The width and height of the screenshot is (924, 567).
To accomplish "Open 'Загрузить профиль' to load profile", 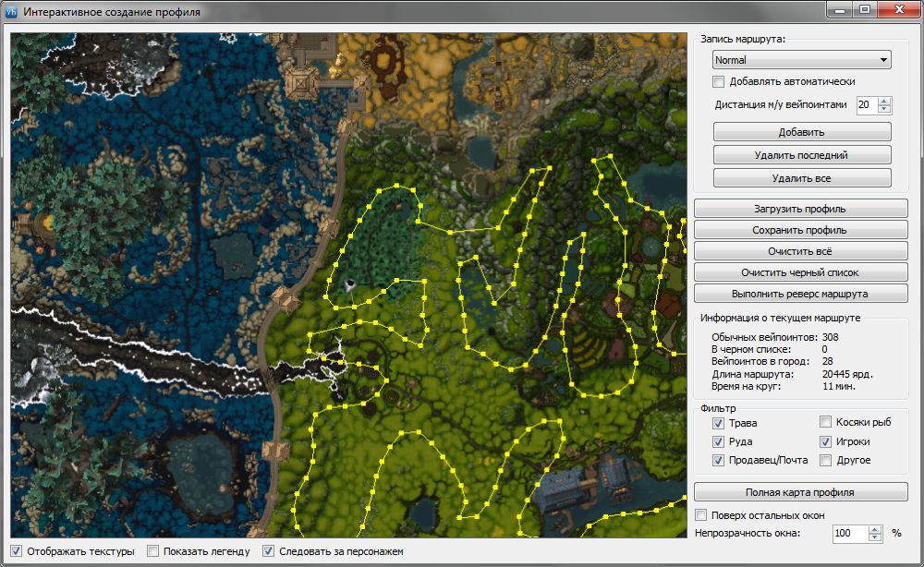I will tap(800, 209).
